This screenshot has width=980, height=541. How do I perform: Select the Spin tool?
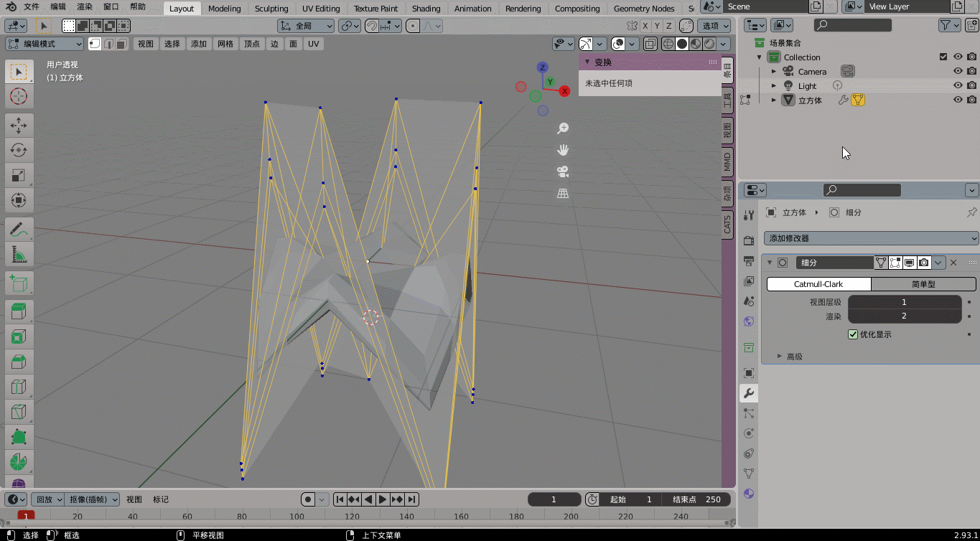[x=19, y=462]
